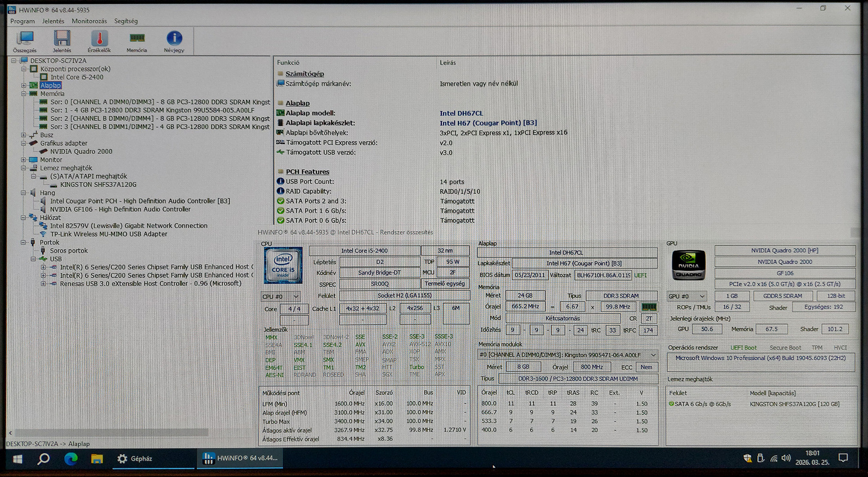Screen dimensions: 868x477
Task: Click the volume speaker tray icon
Action: coord(786,458)
